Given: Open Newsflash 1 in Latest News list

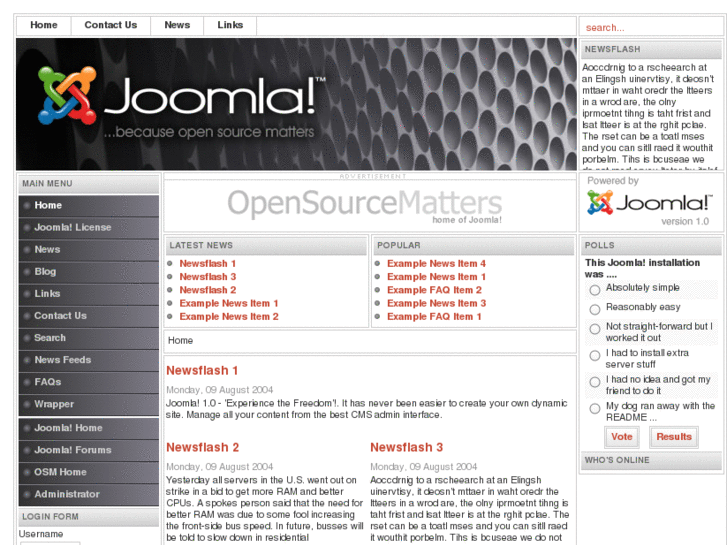Looking at the screenshot, I should coord(208,263).
